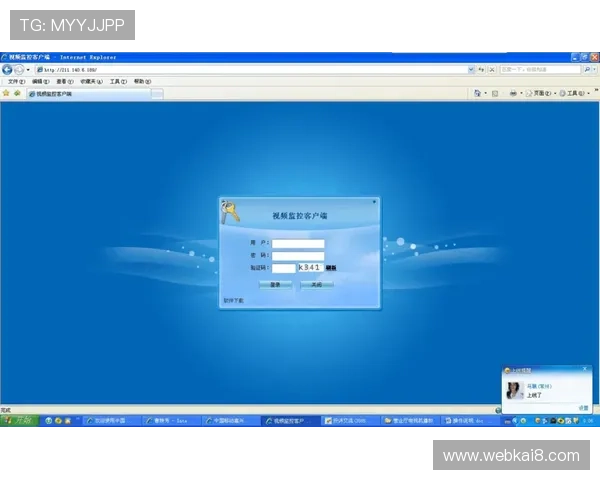Open search provider dropdown arrow
600x480 pixels.
pyautogui.click(x=594, y=70)
